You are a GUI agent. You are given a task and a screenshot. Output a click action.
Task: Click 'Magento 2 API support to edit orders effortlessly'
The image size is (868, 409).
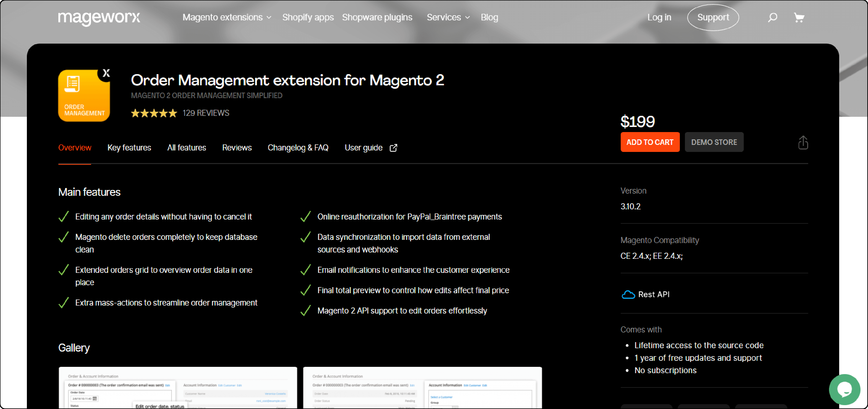coord(402,311)
